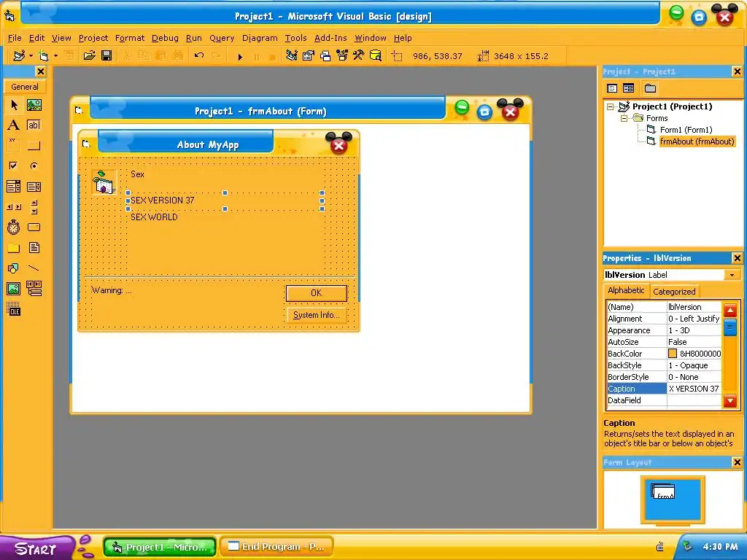This screenshot has width=747, height=560.
Task: Select the DirListBox control tool
Action: tap(14, 248)
